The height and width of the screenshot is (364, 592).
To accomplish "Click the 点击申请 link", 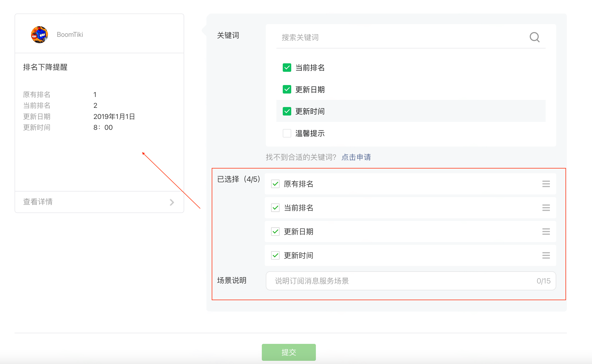I will (x=356, y=157).
